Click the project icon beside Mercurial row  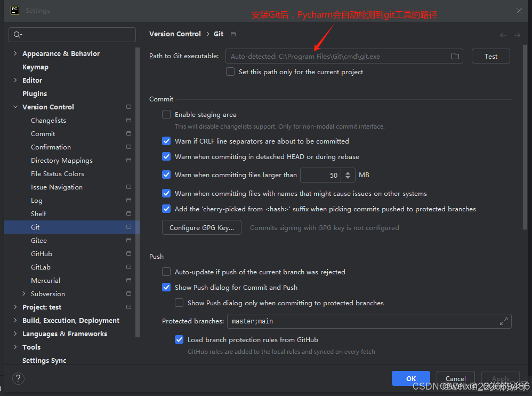128,281
